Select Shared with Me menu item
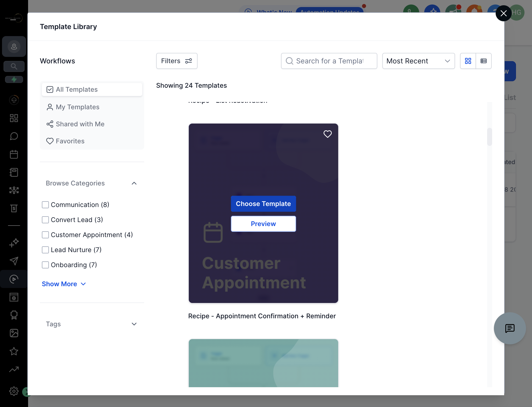The width and height of the screenshot is (532, 407). (92, 124)
